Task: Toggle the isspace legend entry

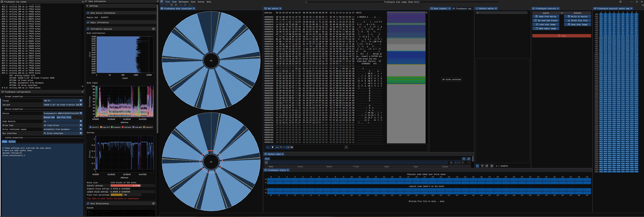Action: 116,127
